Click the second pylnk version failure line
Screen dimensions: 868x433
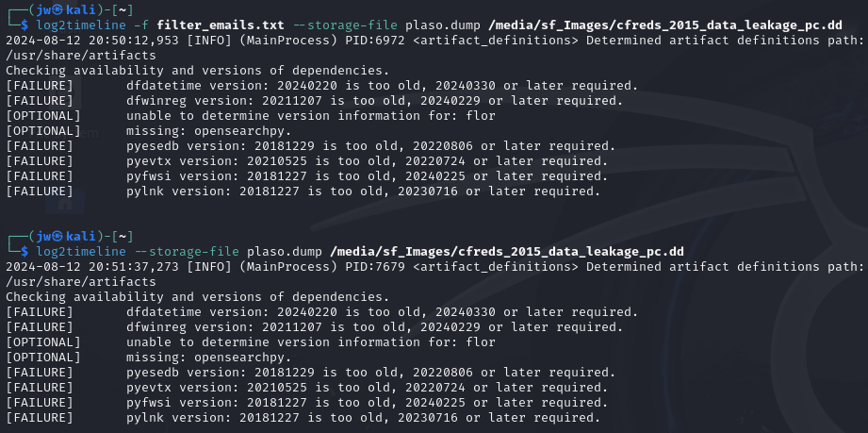(x=363, y=417)
